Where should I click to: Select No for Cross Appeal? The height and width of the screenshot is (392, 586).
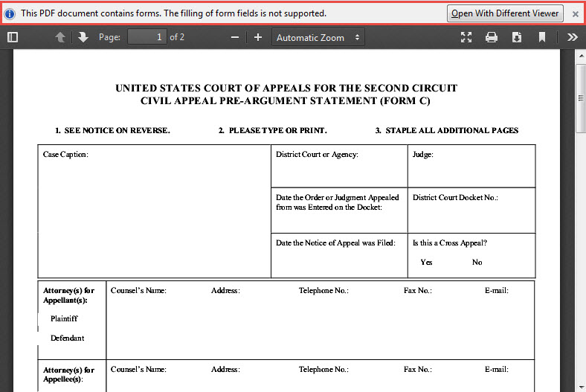477,262
